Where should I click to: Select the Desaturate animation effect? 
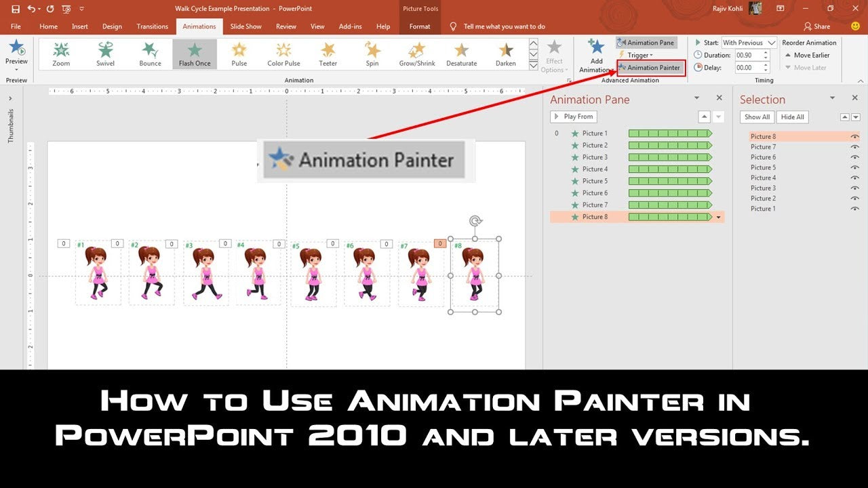pos(461,53)
